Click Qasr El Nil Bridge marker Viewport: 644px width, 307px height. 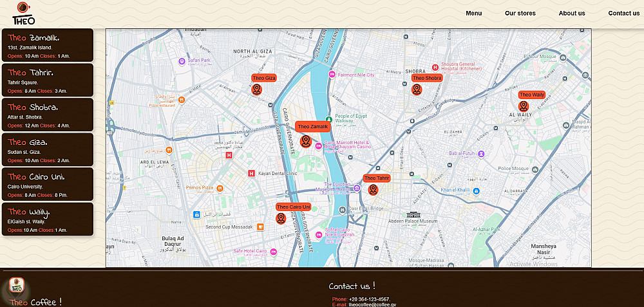pos(342,210)
